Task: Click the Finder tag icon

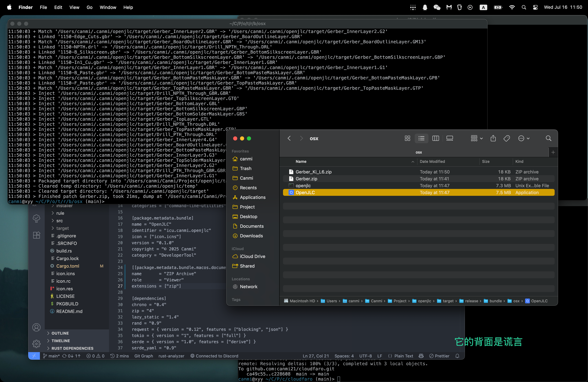Action: coord(507,138)
